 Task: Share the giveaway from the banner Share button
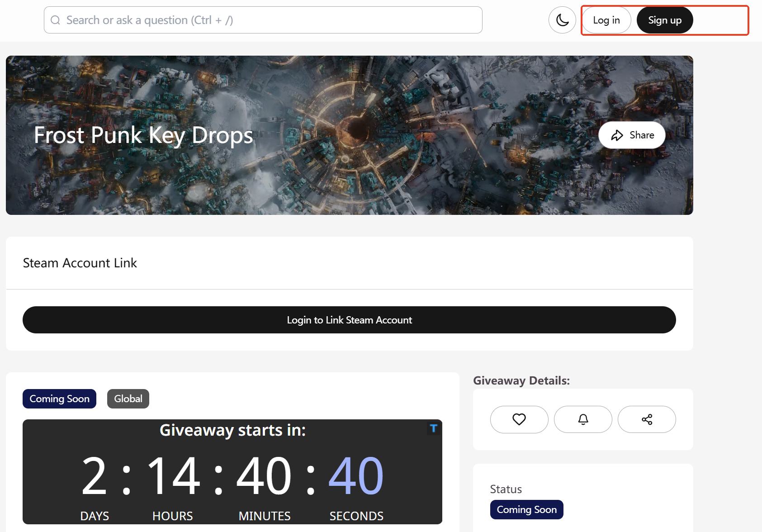tap(632, 135)
